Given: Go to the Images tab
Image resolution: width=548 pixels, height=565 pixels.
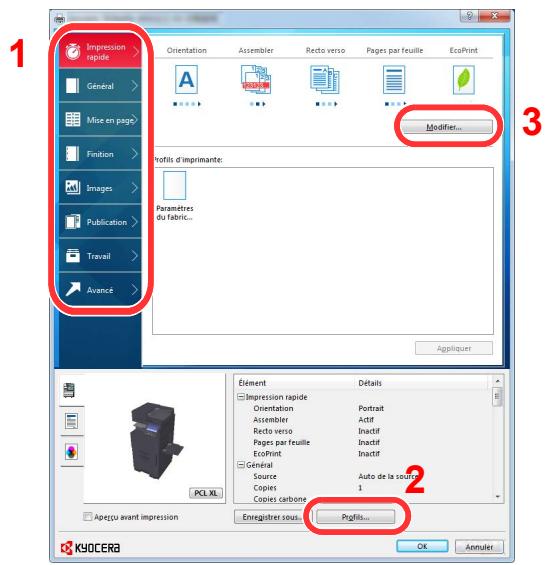Looking at the screenshot, I should (x=100, y=188).
